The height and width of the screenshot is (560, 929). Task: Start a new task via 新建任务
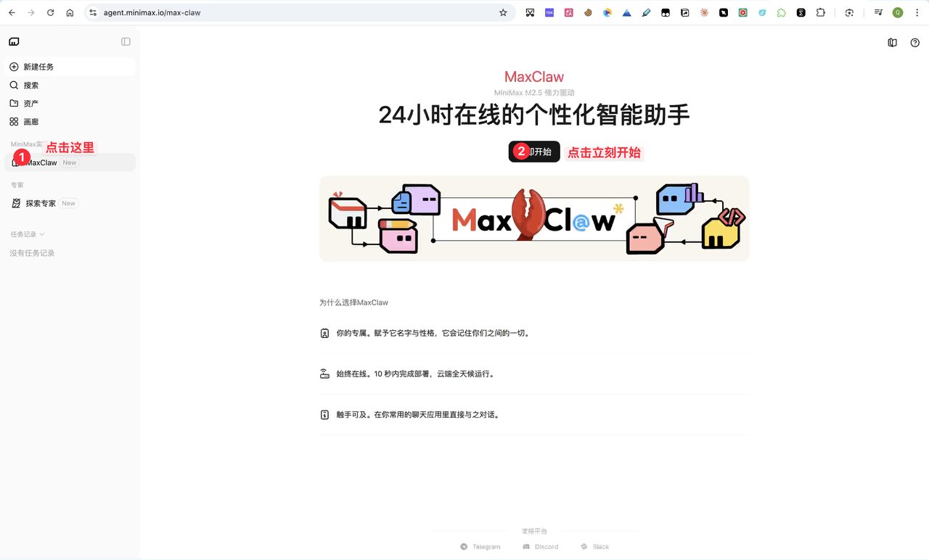point(70,67)
